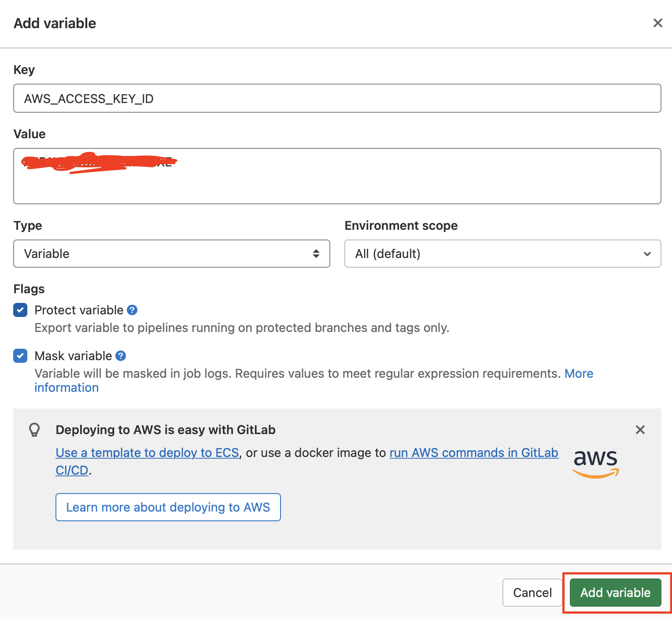Open Use a template to deploy to ECS link

(147, 453)
